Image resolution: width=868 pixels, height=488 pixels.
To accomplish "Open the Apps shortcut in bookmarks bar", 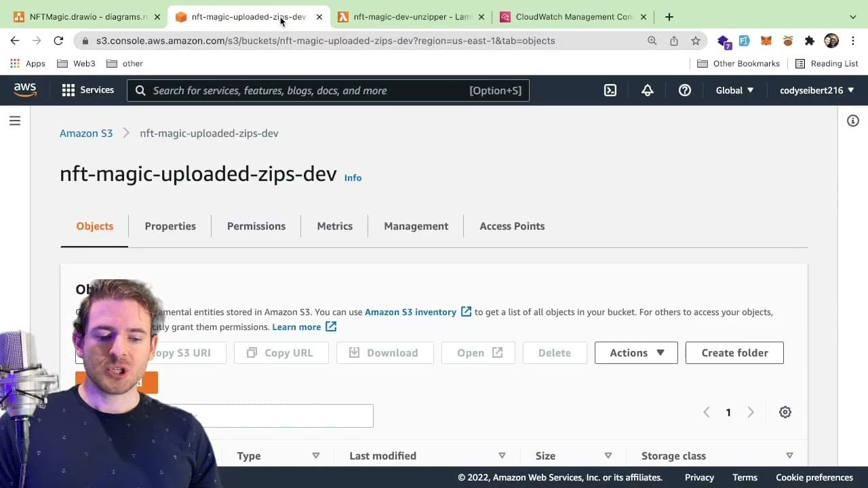I will [x=27, y=64].
